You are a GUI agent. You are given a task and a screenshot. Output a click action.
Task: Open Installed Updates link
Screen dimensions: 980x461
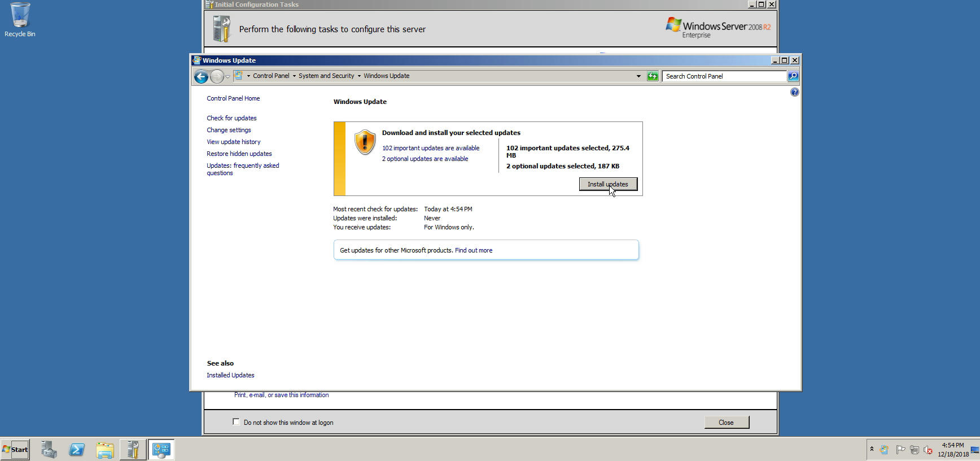230,375
